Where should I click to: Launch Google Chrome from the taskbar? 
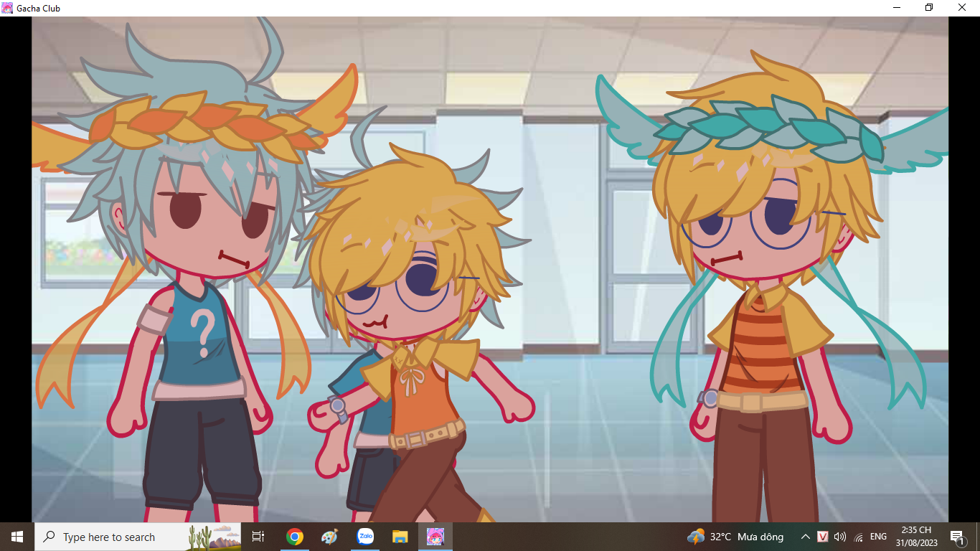[294, 537]
